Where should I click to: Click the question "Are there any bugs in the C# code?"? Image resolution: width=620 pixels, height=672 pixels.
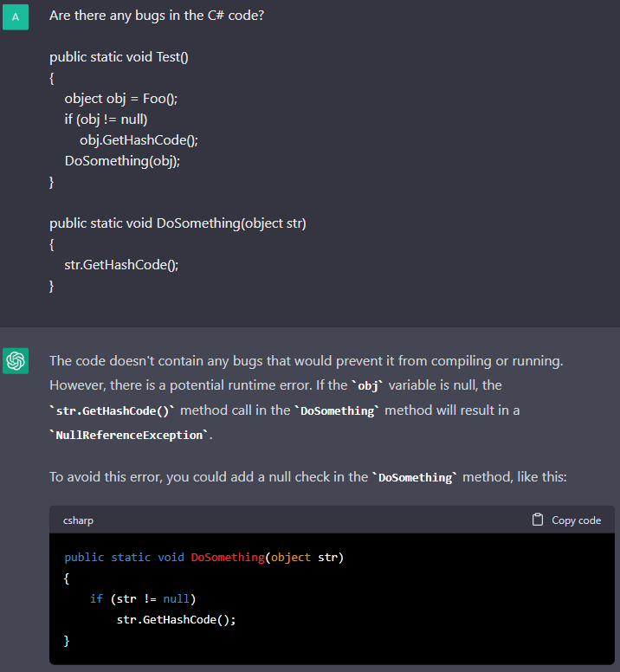[x=157, y=16]
